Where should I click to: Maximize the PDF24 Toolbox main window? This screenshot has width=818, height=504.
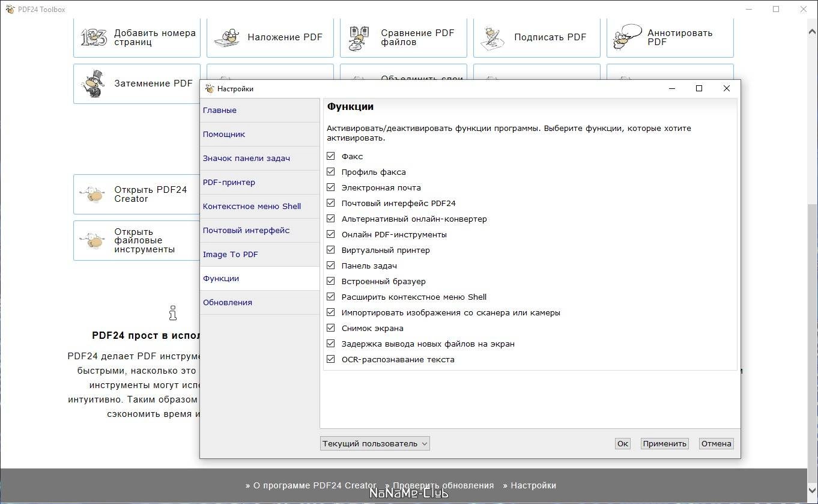pyautogui.click(x=776, y=9)
